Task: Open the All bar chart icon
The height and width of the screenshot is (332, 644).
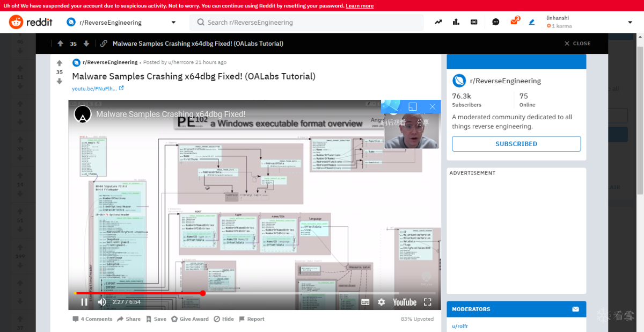Action: [x=456, y=22]
